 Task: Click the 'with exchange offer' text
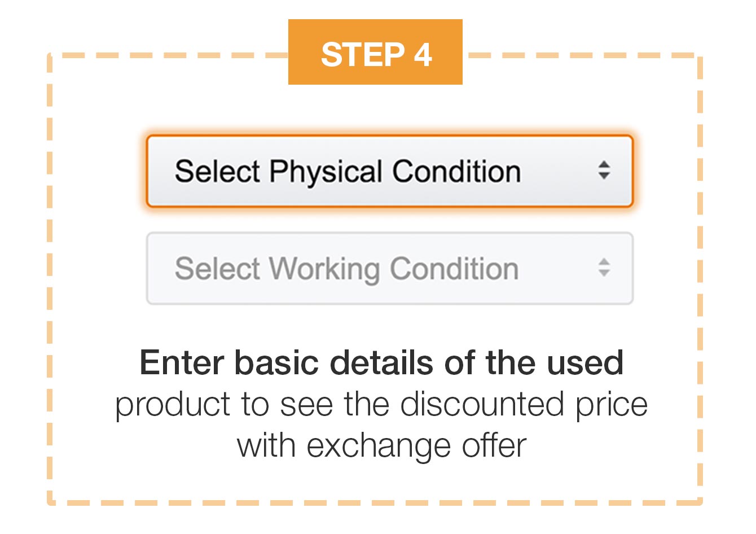coord(381,445)
